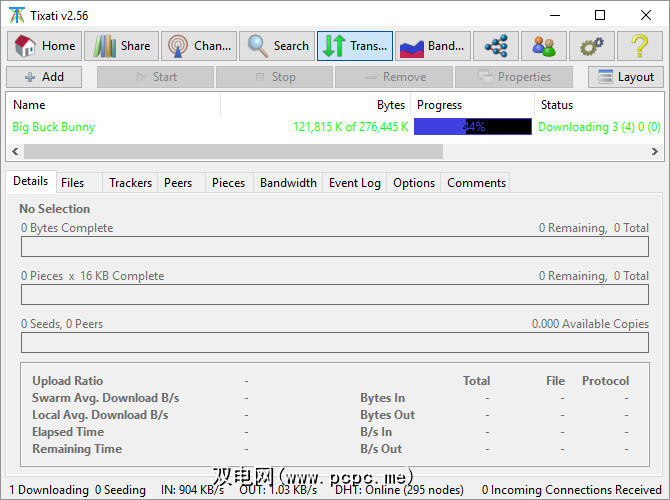Click the 44% progress bar

(473, 127)
